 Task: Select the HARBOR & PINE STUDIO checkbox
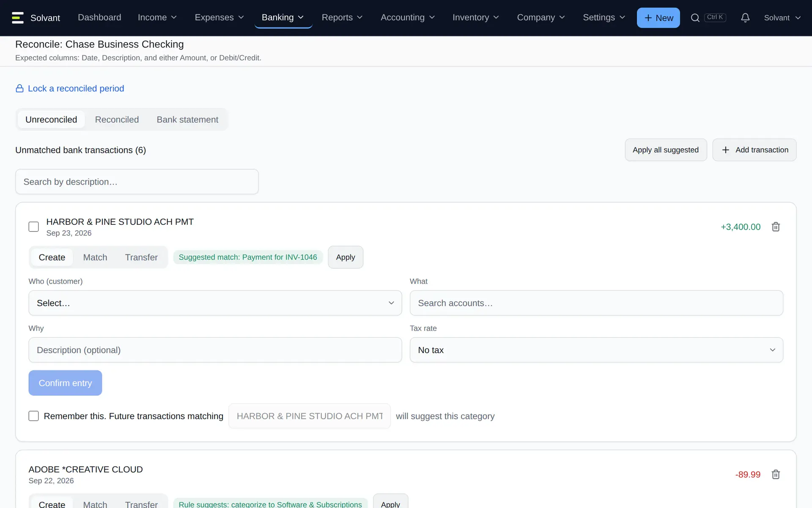[34, 227]
